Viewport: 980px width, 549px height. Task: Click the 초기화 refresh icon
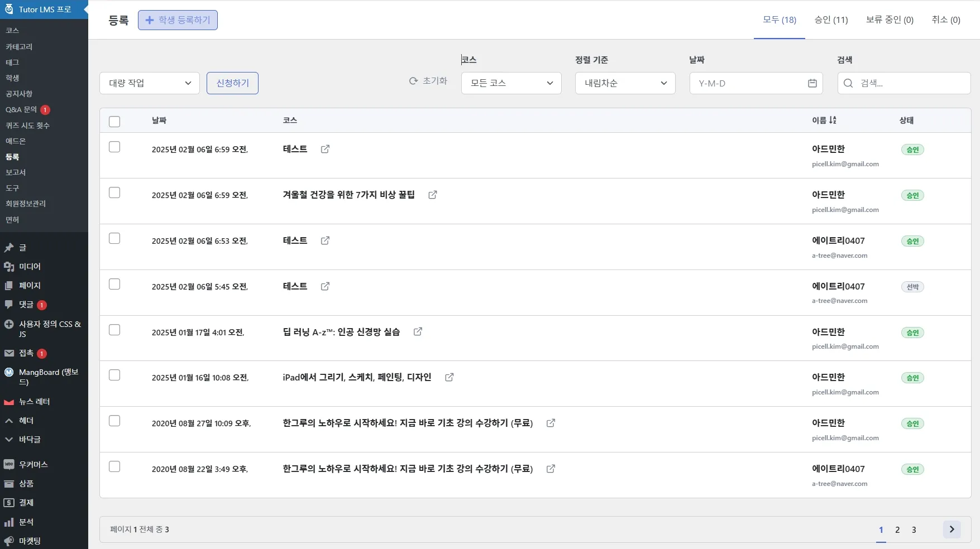pos(413,81)
